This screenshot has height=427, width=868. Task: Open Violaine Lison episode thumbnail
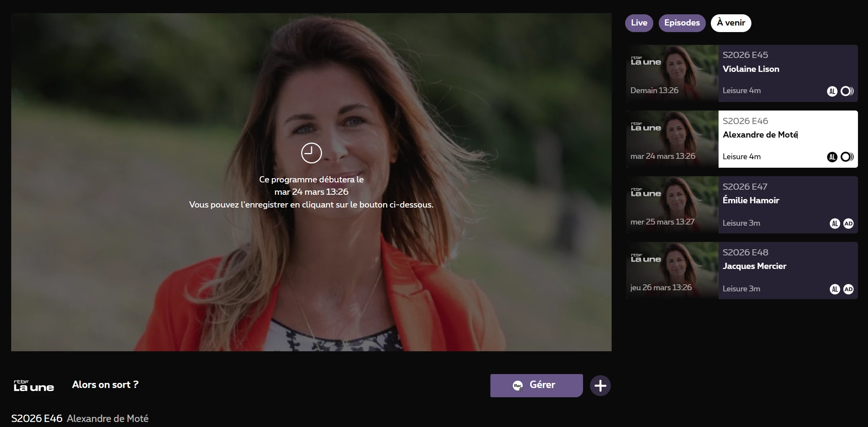coord(672,73)
